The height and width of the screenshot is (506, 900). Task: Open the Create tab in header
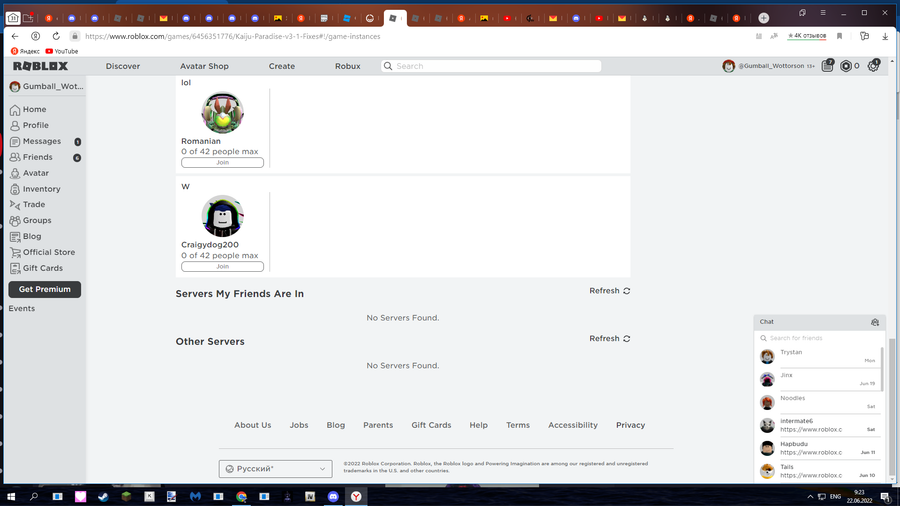(x=282, y=66)
